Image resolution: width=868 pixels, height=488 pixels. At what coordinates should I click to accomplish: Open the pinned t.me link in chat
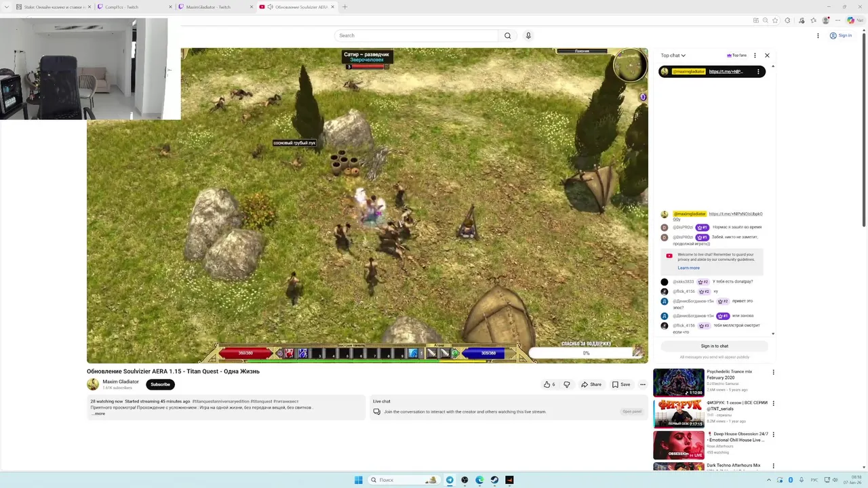coord(726,71)
